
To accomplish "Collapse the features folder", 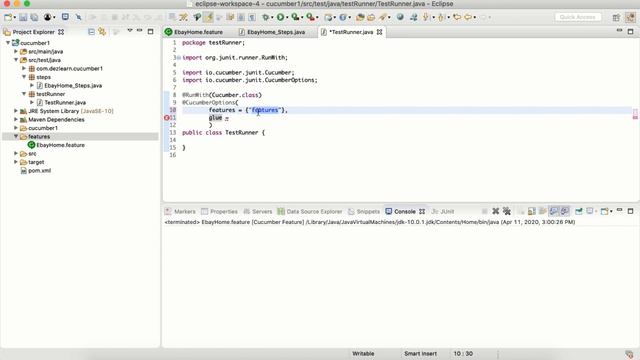I will 16,136.
